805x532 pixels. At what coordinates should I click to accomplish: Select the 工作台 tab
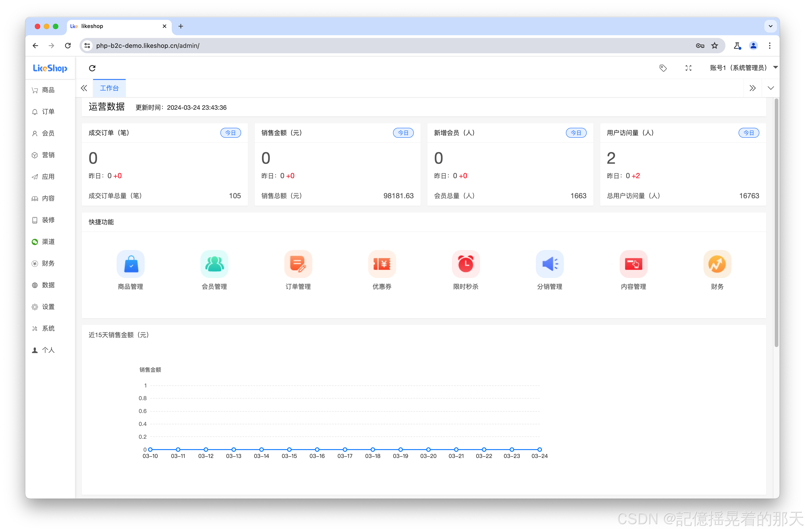tap(109, 88)
